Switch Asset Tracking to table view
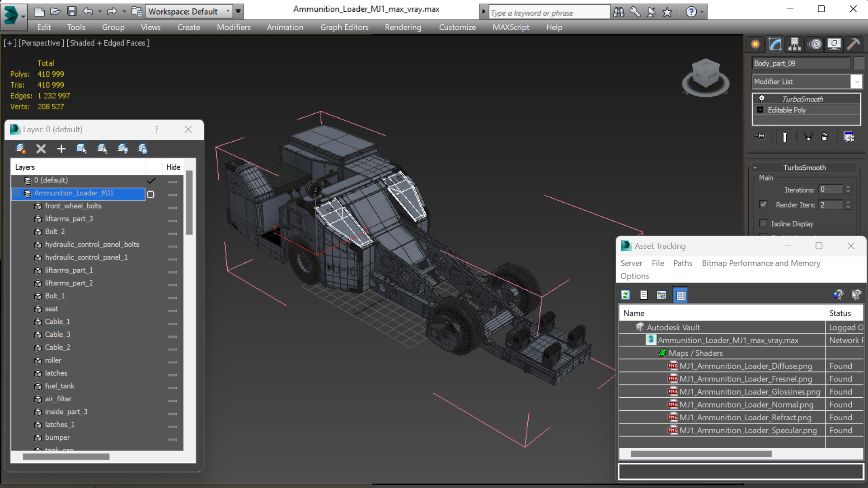Screen dimensions: 868x488 (x=680, y=295)
